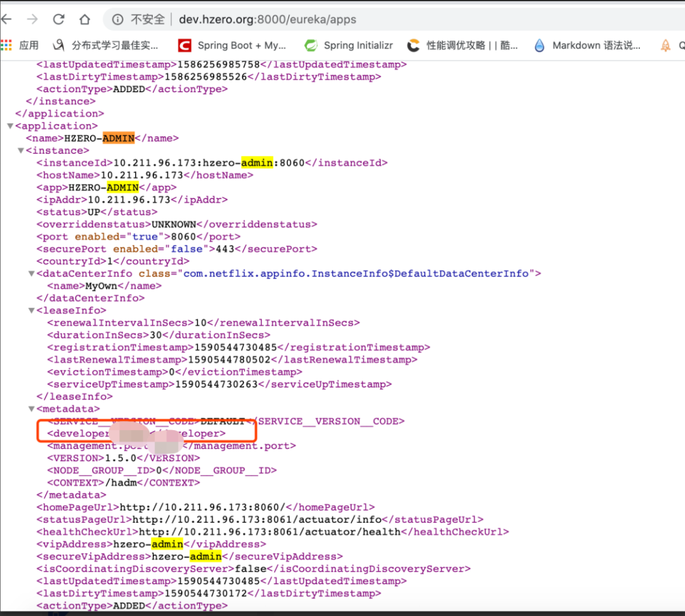Collapse the dataCenterInfo node
This screenshot has width=685, height=616.
pyautogui.click(x=32, y=273)
